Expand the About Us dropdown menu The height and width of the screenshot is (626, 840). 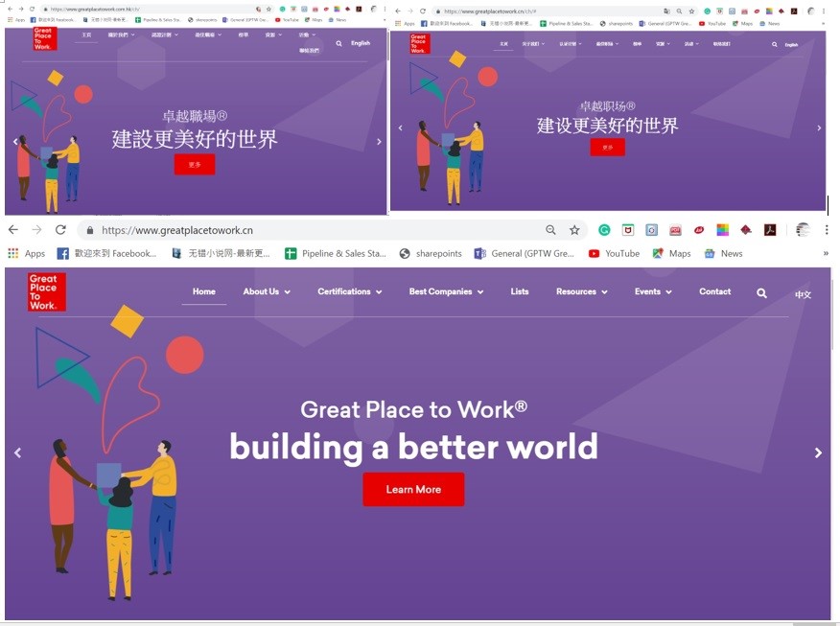pos(267,291)
